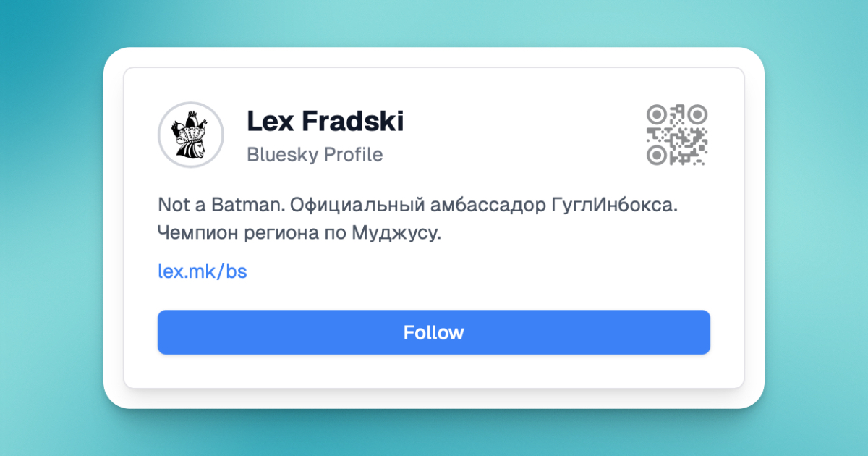Open the lex.mk/bs link
The image size is (868, 456).
(x=203, y=271)
